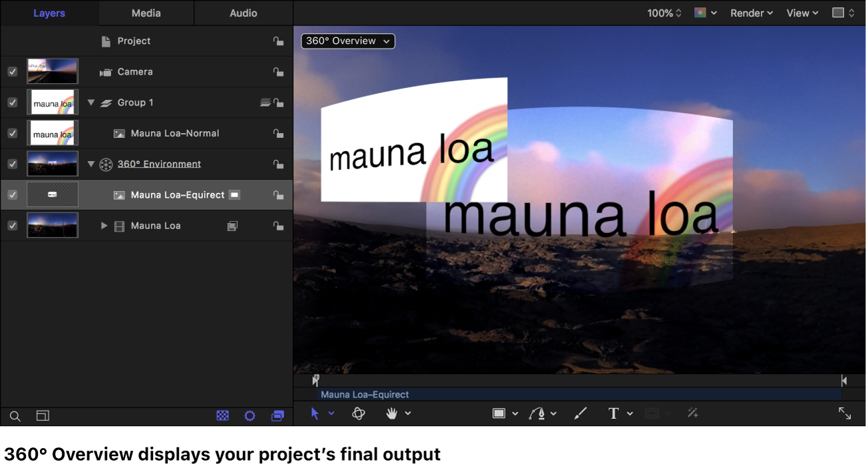Expand the Mauna Loa layer disclosure triangle
The height and width of the screenshot is (466, 868).
pyautogui.click(x=104, y=225)
